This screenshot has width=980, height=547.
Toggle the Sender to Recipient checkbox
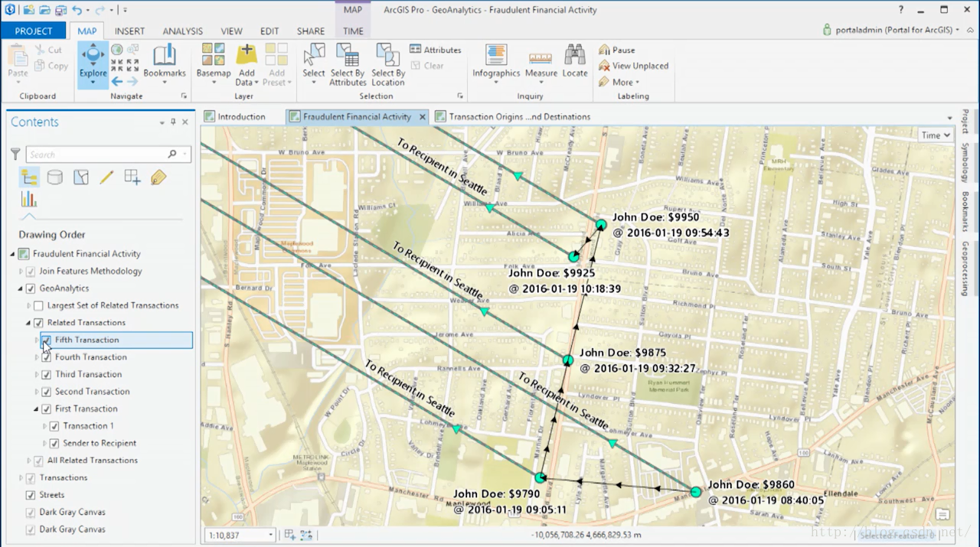[x=54, y=443]
